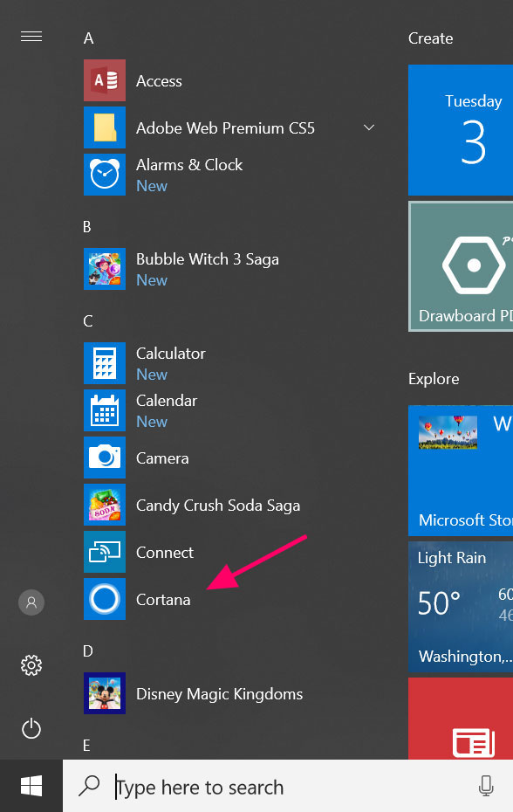Click the Explore group heading

(434, 379)
